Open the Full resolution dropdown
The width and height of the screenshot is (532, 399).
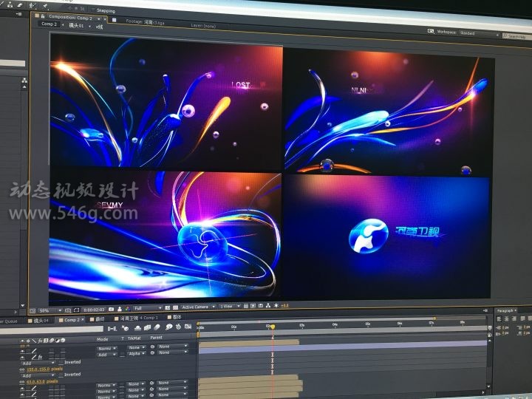point(148,307)
